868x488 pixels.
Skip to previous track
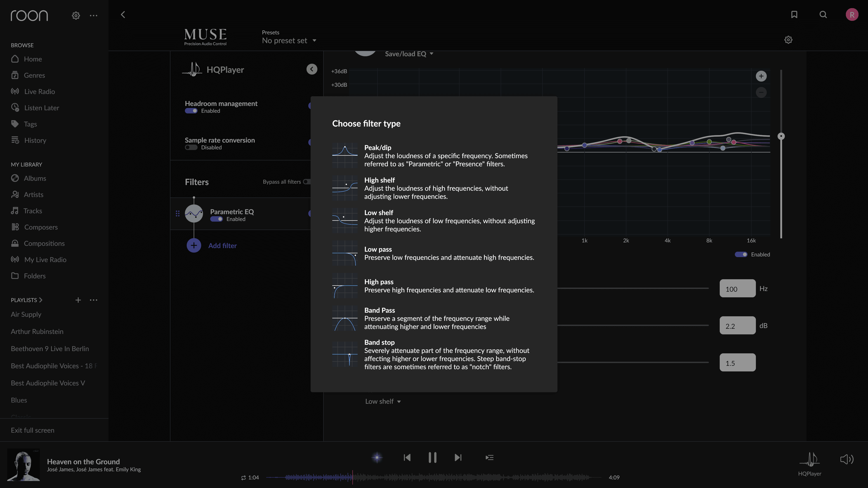coord(407,457)
